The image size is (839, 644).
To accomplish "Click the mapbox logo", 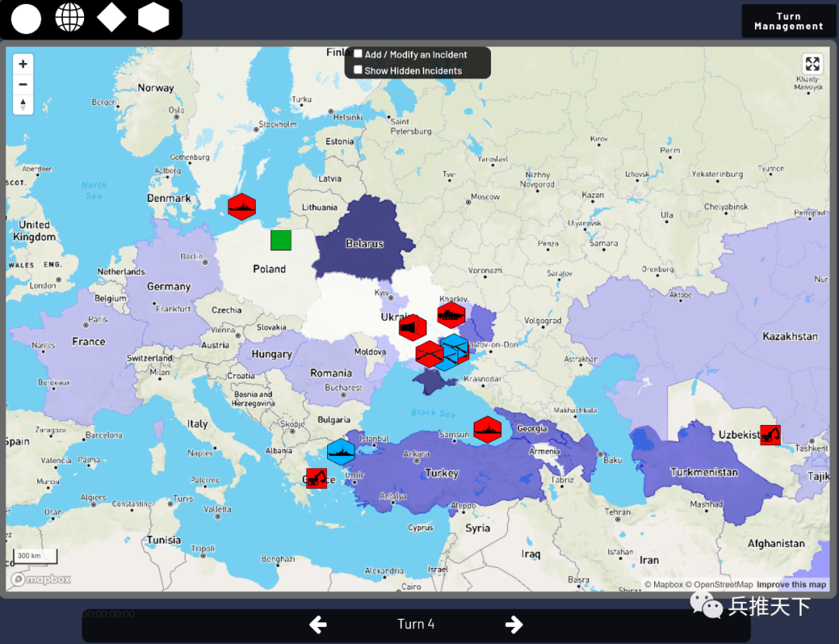I will pos(40,580).
